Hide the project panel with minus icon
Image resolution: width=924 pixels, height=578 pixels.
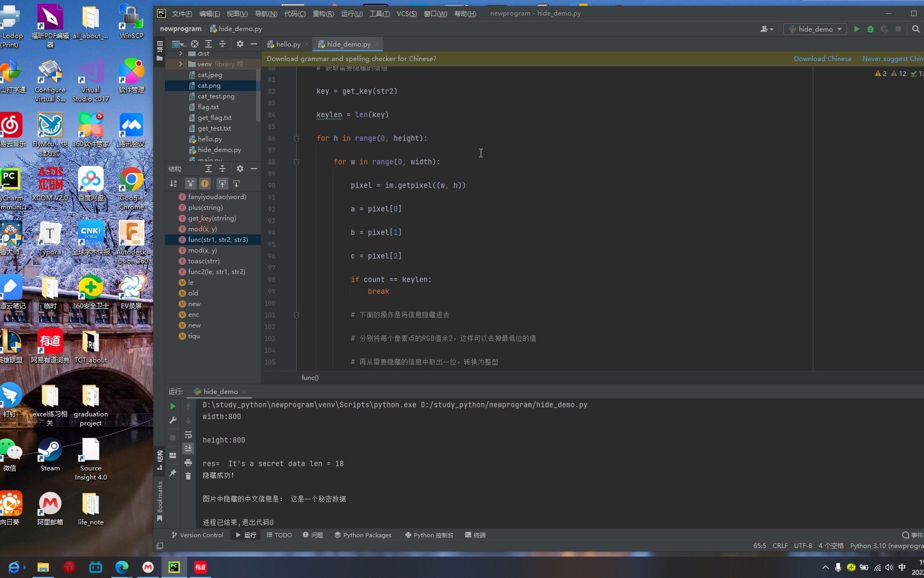tap(254, 44)
